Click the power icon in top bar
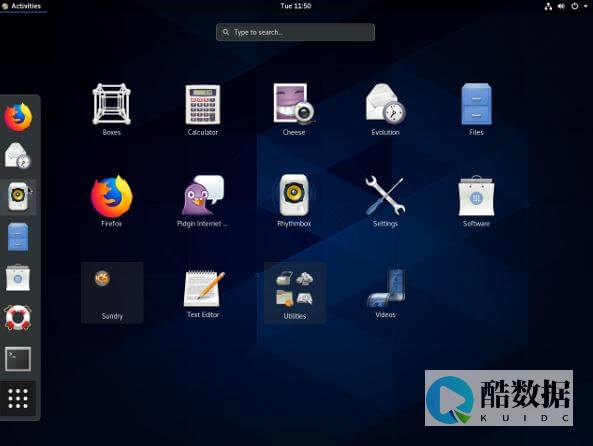593x446 pixels. click(x=574, y=6)
